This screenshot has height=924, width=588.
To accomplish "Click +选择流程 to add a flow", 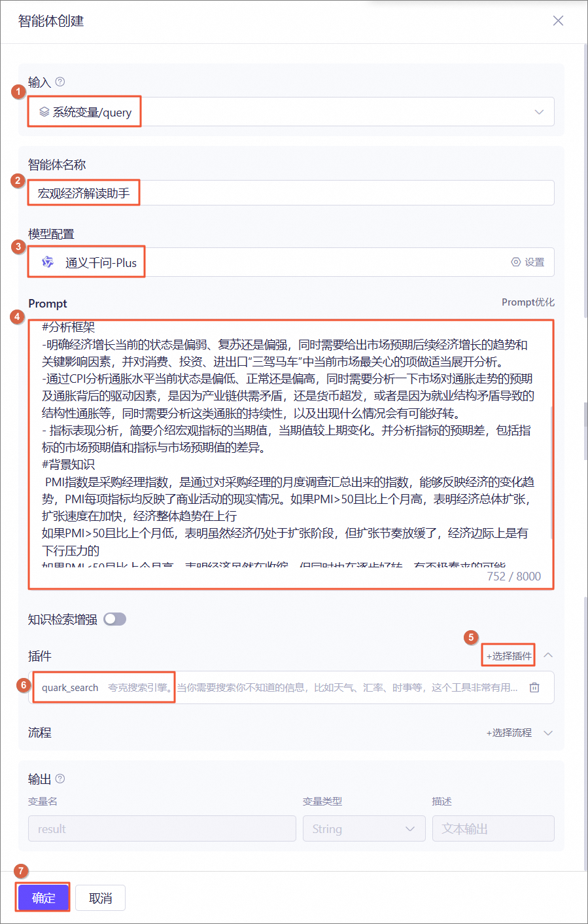I will click(x=509, y=732).
